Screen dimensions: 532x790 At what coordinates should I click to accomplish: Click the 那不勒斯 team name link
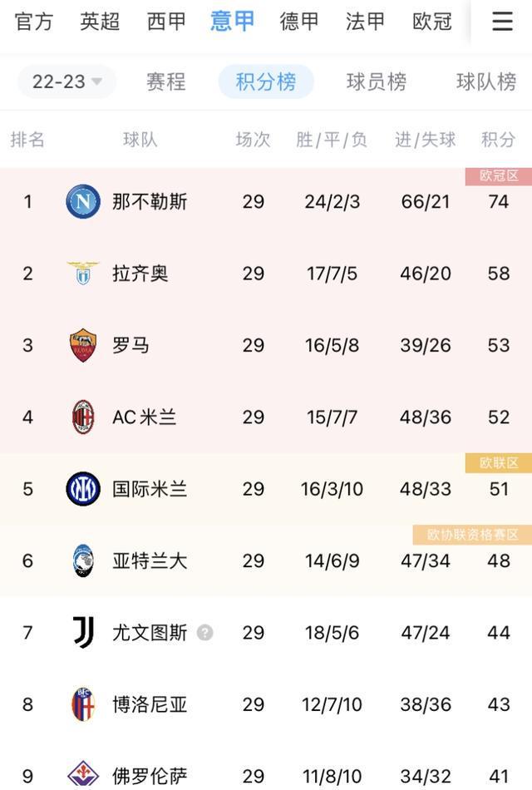[x=149, y=200]
